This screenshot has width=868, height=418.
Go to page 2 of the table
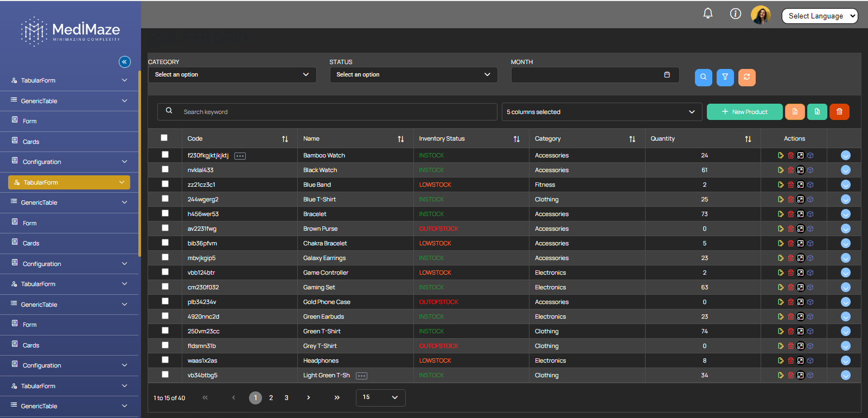pos(271,398)
